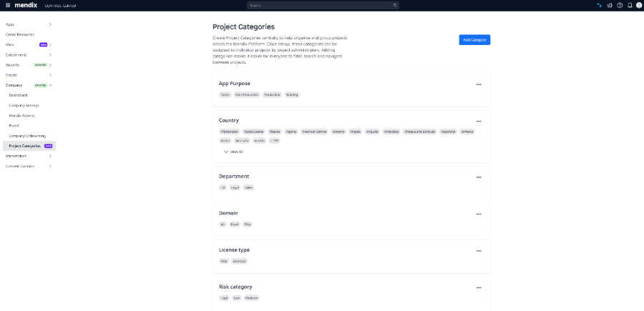Screen dimensions: 644x311
Task: Click the search magnifier icon
Action: pos(395,5)
